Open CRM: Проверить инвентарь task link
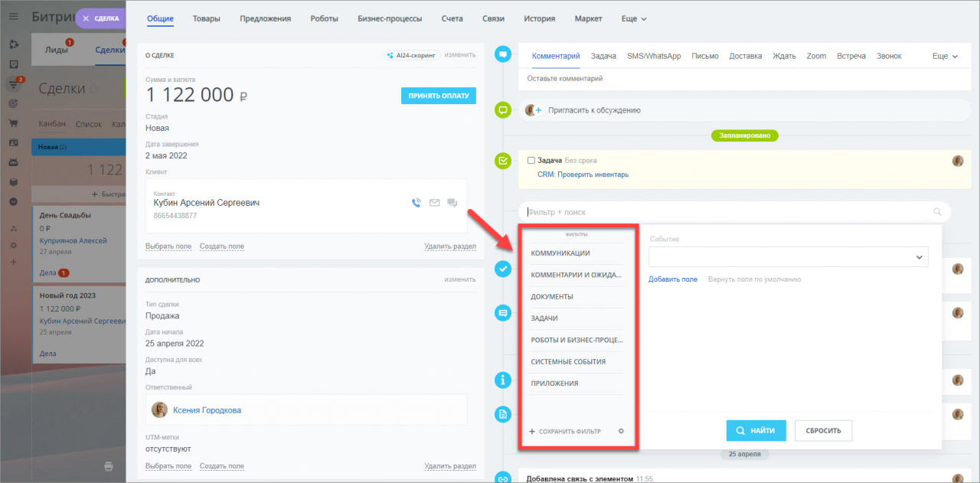The height and width of the screenshot is (483, 980). pos(583,175)
